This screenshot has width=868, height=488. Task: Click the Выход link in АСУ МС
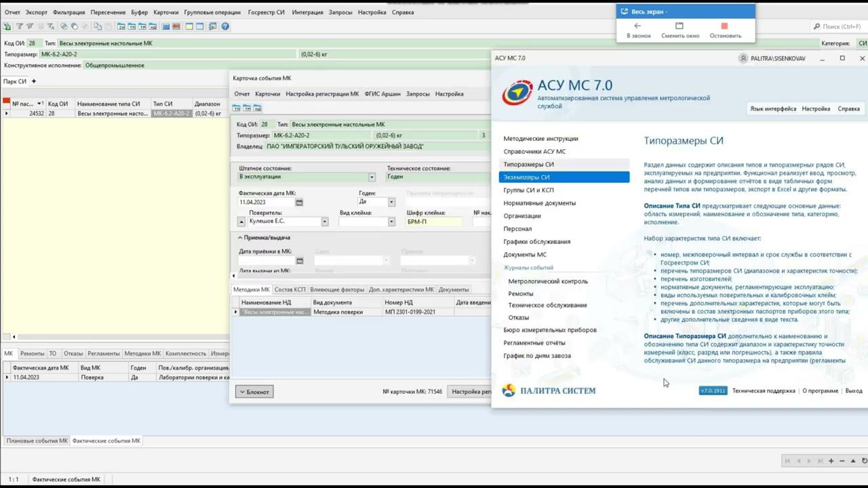(x=854, y=391)
